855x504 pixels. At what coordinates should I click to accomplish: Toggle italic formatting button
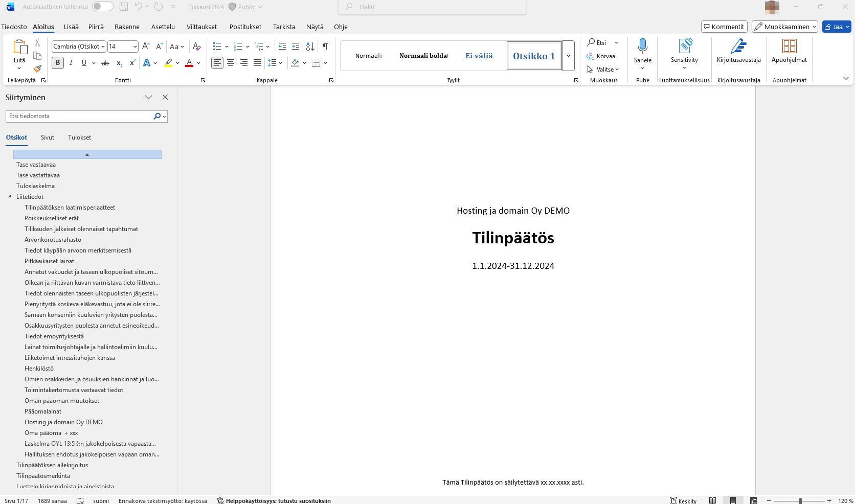point(71,63)
